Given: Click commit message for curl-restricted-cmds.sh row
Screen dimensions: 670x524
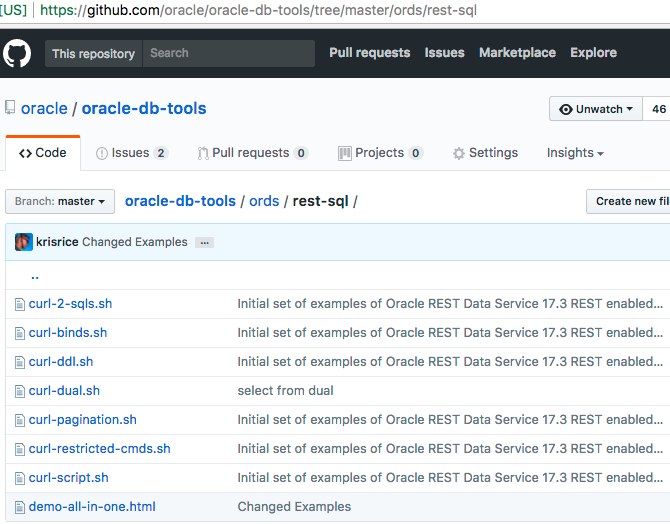Looking at the screenshot, I should (x=450, y=449).
